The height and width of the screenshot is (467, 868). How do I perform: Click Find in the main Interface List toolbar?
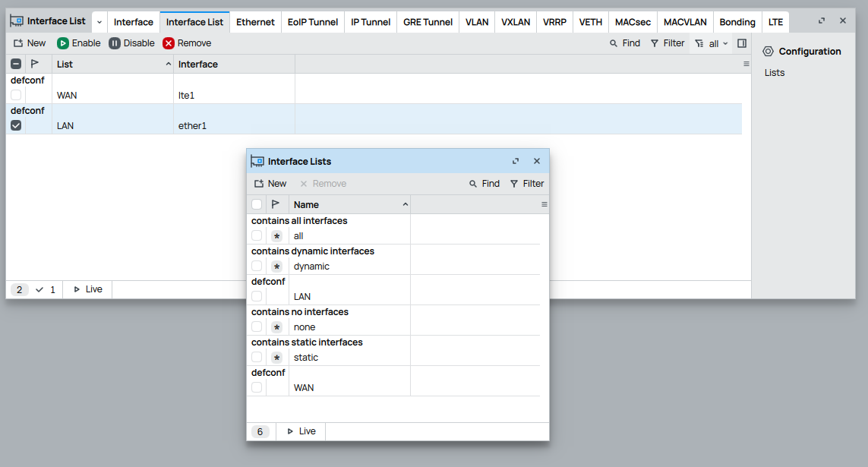625,43
